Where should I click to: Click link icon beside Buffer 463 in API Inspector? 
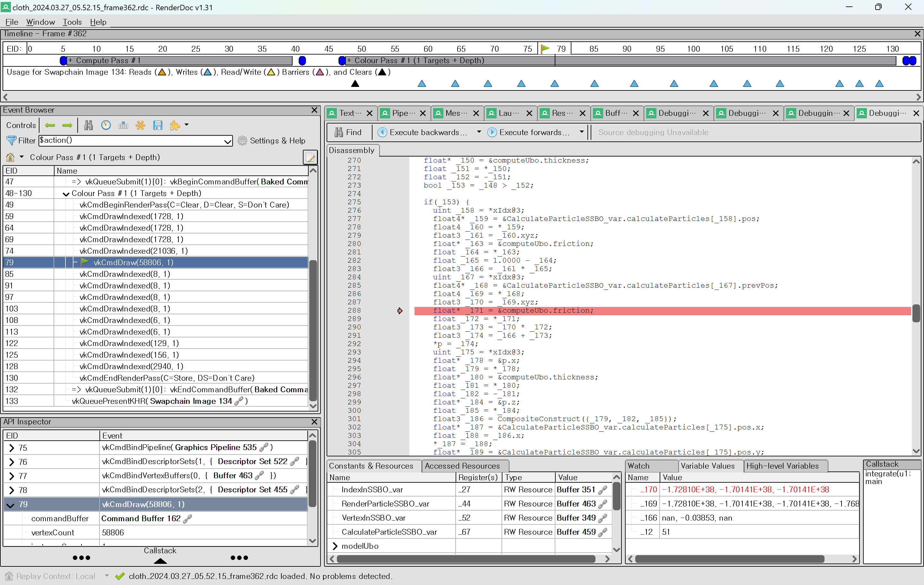tap(260, 476)
